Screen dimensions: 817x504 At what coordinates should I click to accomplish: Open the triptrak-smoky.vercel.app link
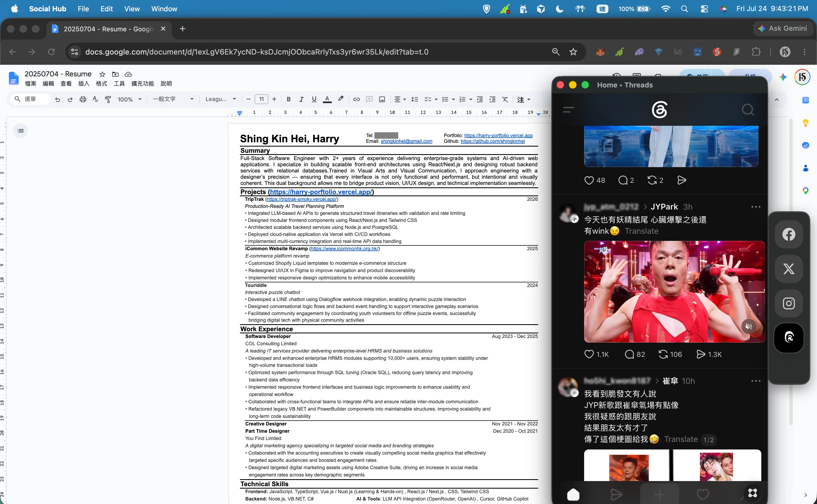tap(302, 199)
